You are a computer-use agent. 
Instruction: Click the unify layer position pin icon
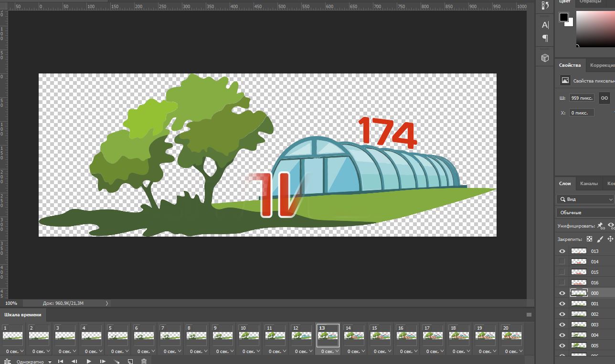click(601, 226)
